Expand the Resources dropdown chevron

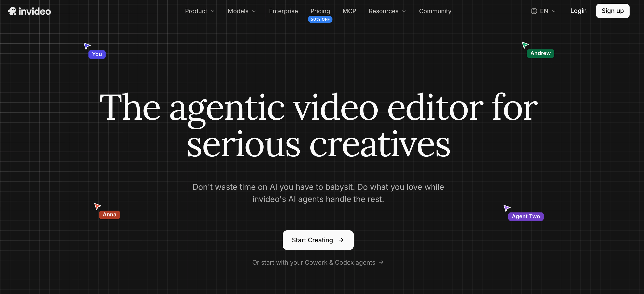coord(404,11)
